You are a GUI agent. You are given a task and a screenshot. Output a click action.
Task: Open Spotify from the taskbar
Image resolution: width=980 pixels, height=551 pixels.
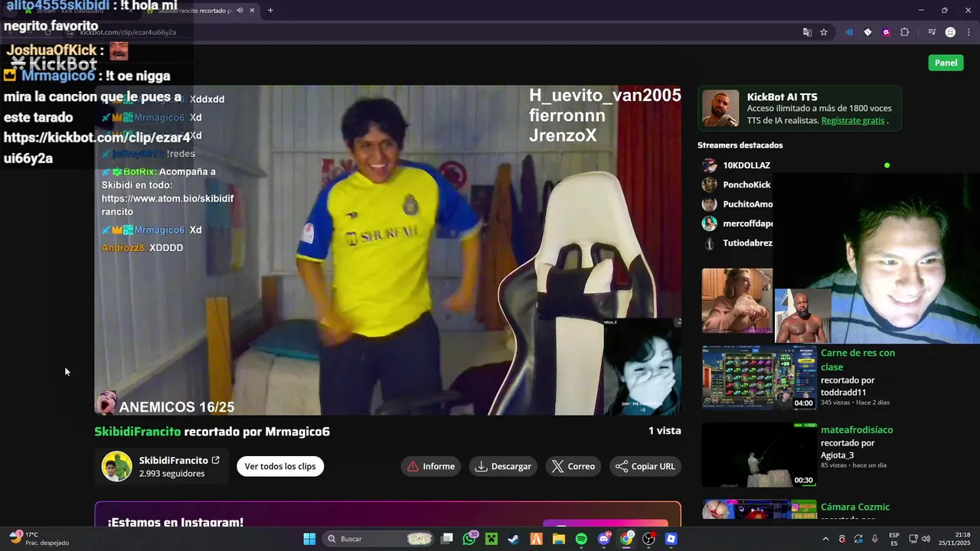[x=581, y=539]
